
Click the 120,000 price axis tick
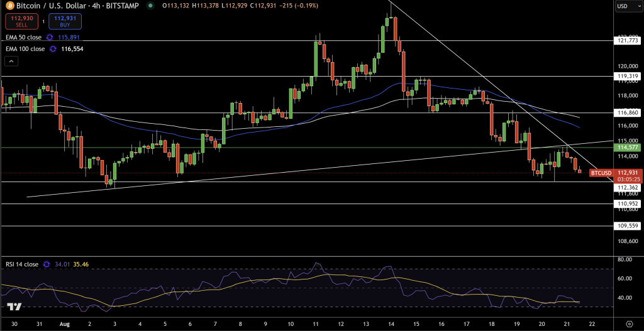627,66
